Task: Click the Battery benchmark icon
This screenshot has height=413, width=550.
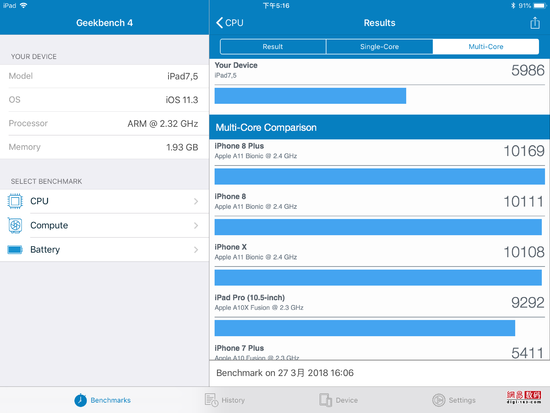Action: coord(15,249)
